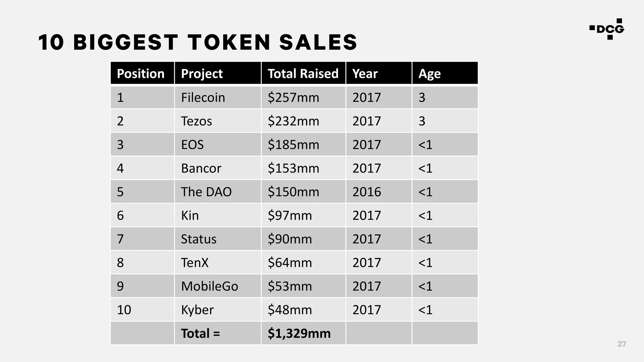Viewport: 644px width, 362px height.
Task: Select the Kin $97mm cell
Action: [x=303, y=215]
